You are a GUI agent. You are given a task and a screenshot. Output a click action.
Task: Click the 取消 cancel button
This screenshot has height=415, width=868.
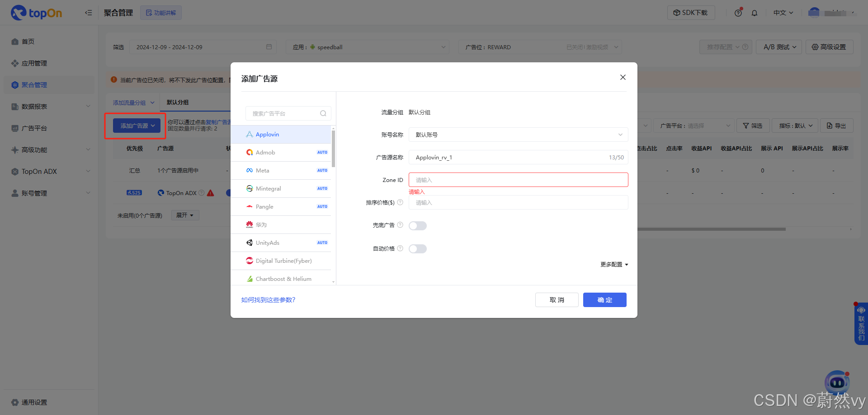coord(557,300)
